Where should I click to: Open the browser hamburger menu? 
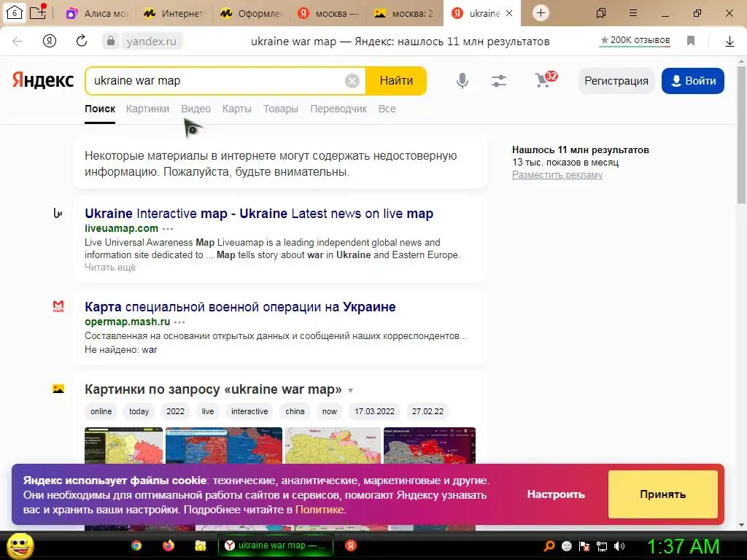(x=633, y=13)
